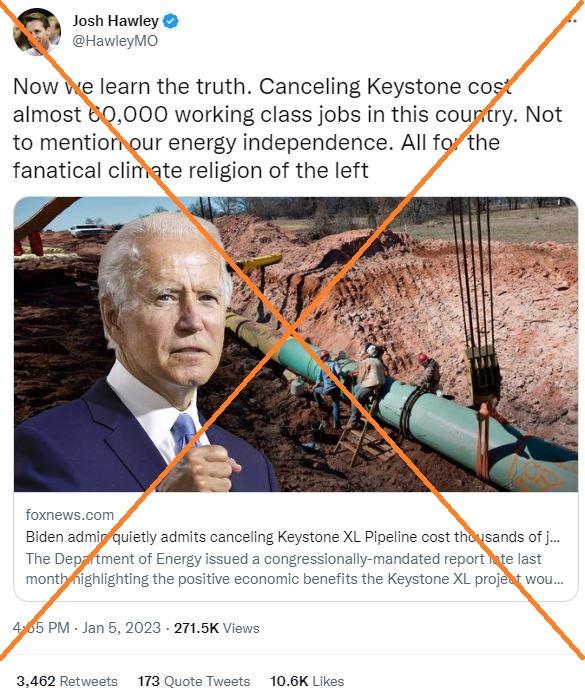Open Josh Hawley's profile picture
585x694 pixels.
(38, 31)
